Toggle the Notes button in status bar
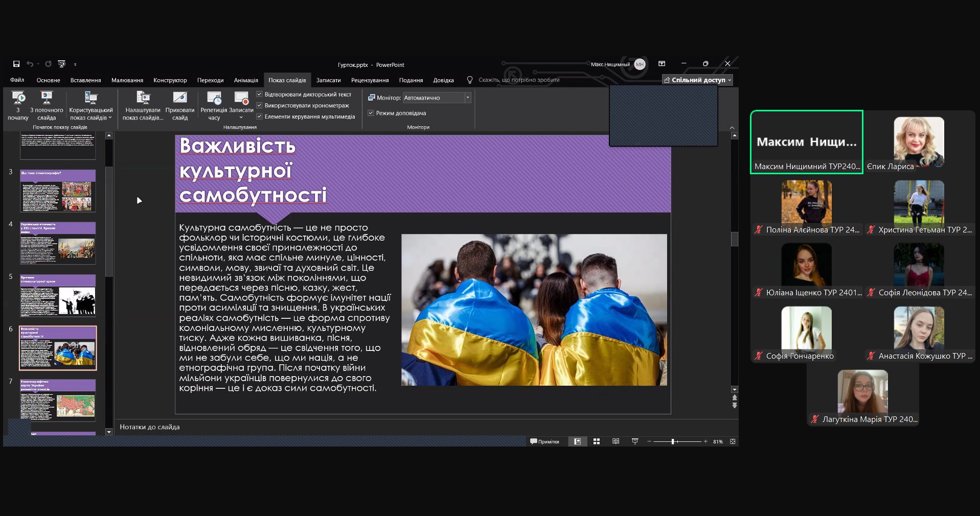This screenshot has width=980, height=516. [545, 441]
